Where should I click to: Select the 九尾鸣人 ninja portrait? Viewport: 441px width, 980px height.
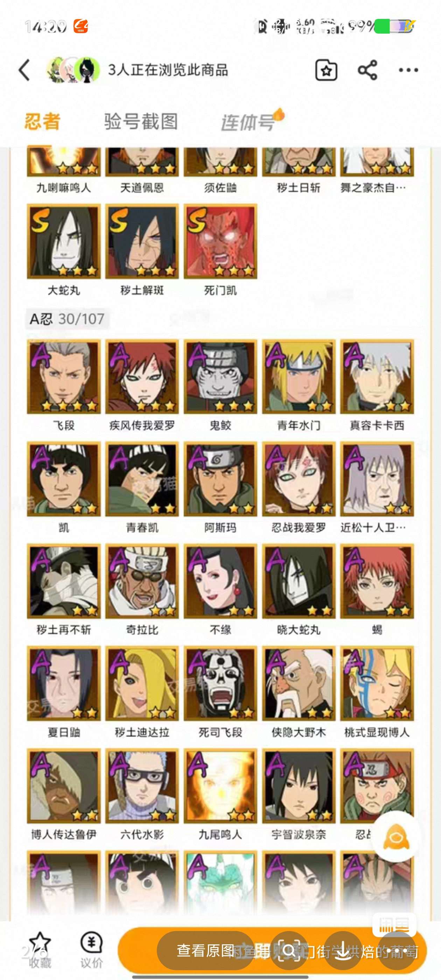(x=220, y=786)
